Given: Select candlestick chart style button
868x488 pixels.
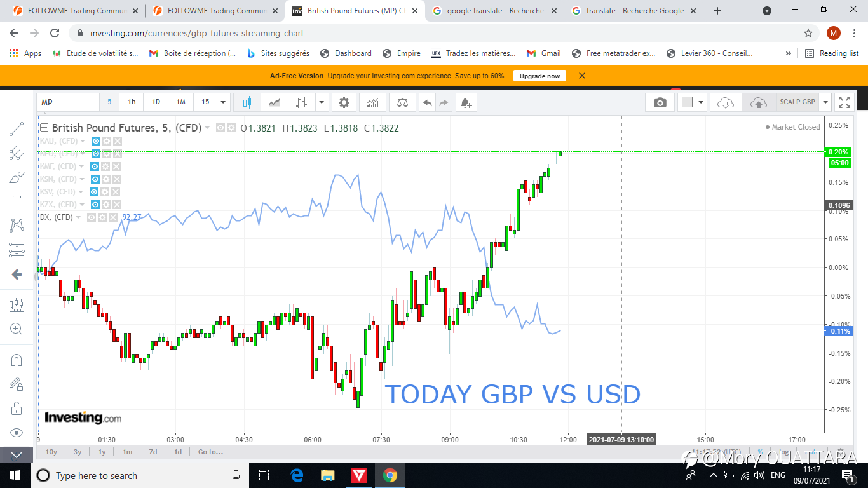Looking at the screenshot, I should pyautogui.click(x=247, y=102).
